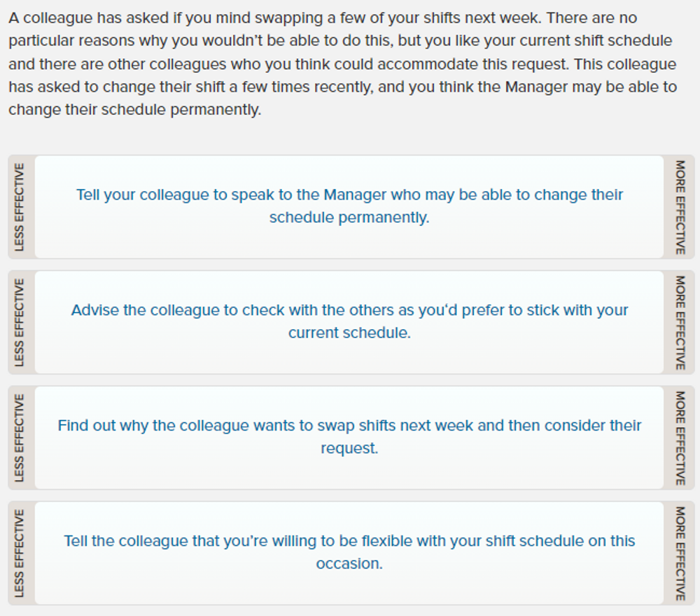Click the statement about being flexible this occasion
The width and height of the screenshot is (700, 616).
coord(349,552)
